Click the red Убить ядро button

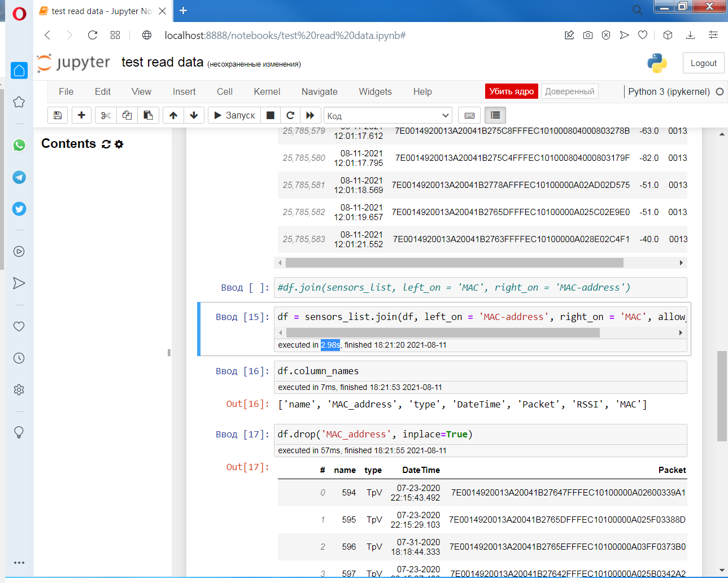511,91
